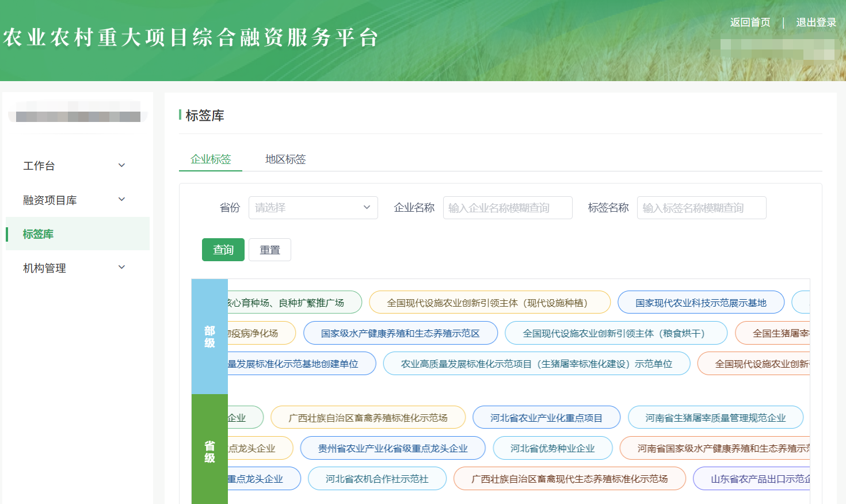
Task: Focus the 企业名称 search input field
Action: click(x=507, y=208)
